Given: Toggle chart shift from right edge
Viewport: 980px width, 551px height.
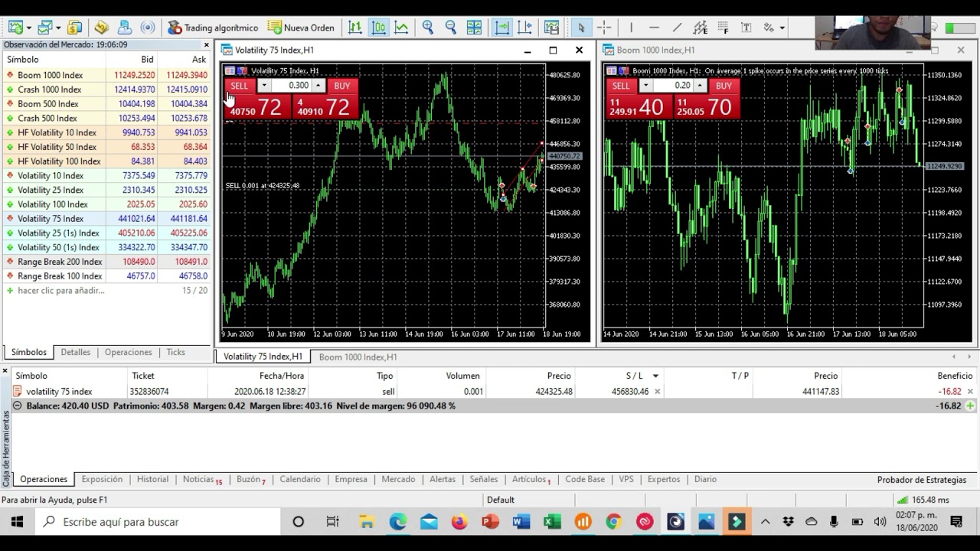Looking at the screenshot, I should pos(524,28).
